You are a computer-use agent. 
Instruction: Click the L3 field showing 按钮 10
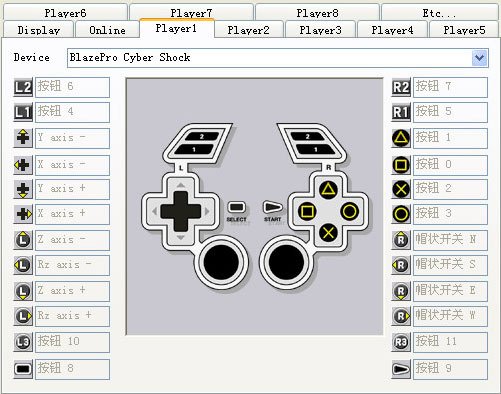pos(72,342)
